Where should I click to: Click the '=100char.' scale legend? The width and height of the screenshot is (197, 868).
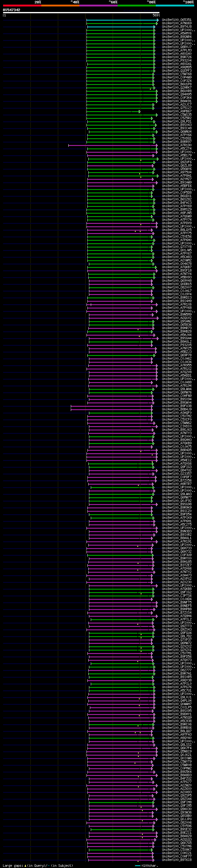[x=150, y=865]
